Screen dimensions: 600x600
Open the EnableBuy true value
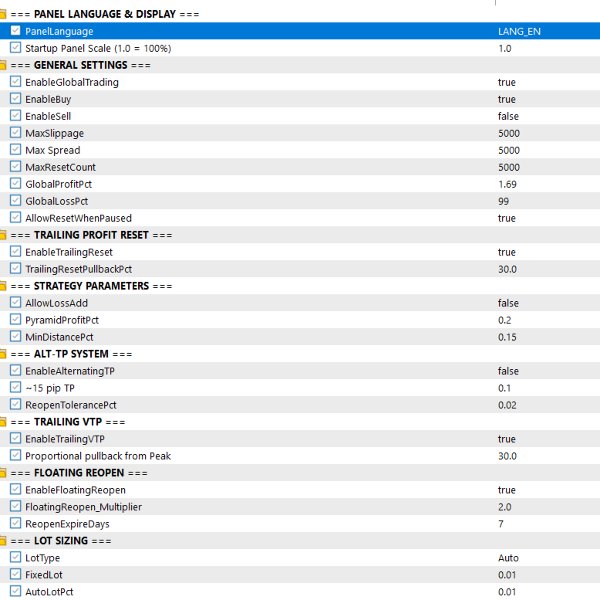[507, 99]
